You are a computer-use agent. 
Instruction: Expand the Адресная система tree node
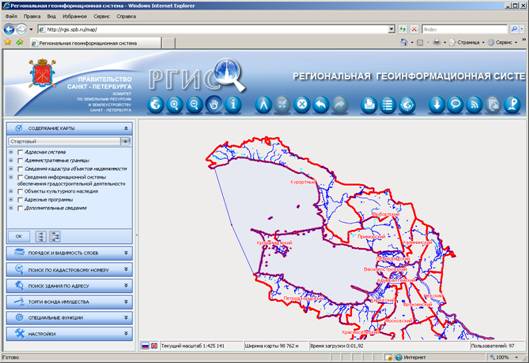[11, 152]
